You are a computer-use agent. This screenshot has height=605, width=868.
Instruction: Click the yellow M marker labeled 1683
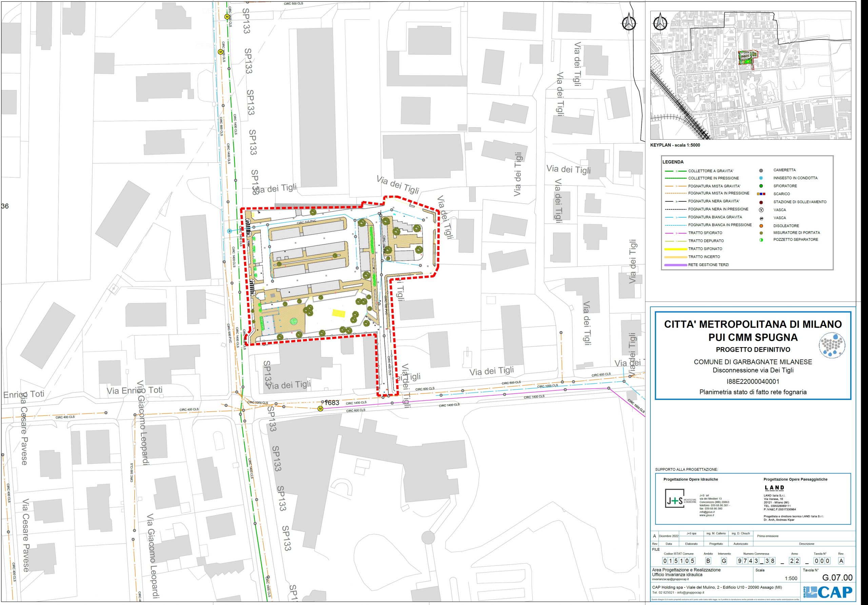(320, 408)
